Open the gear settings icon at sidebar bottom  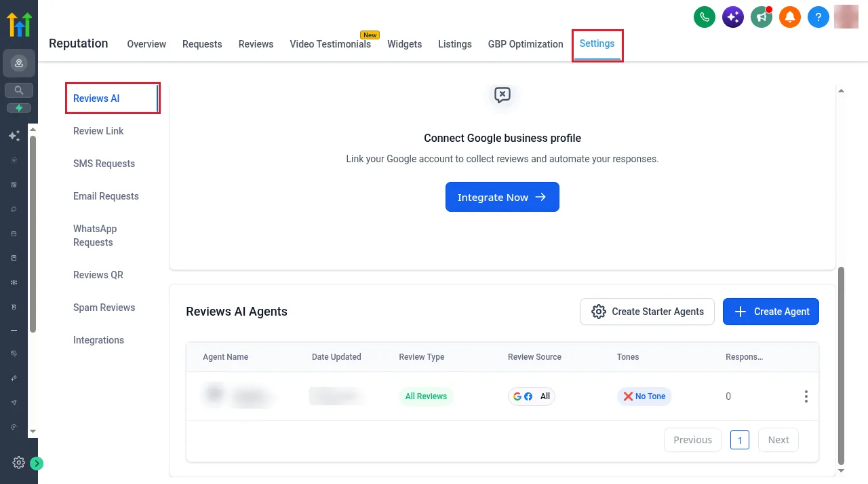pos(19,463)
